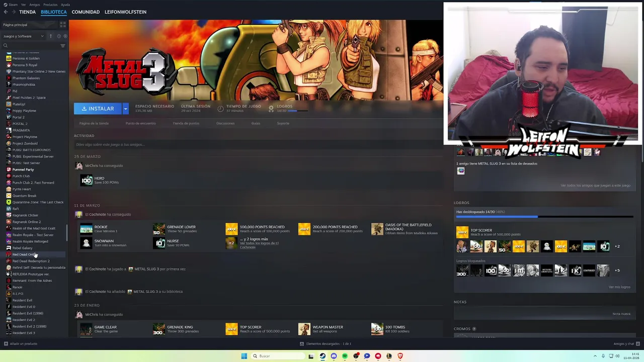The image size is (644, 362).
Task: Open the TIENDA tab
Action: [x=27, y=12]
